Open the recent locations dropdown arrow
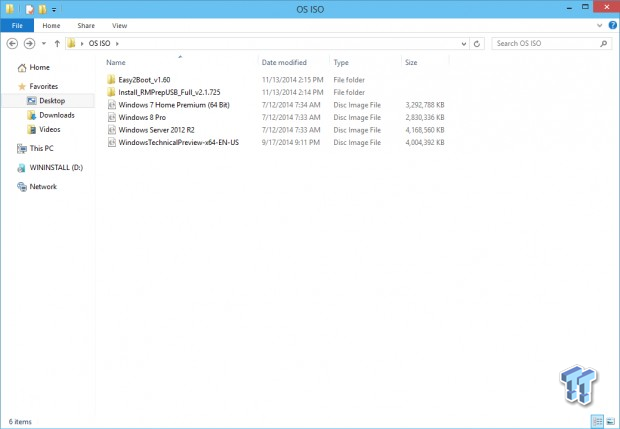This screenshot has width=620, height=429. (44, 43)
